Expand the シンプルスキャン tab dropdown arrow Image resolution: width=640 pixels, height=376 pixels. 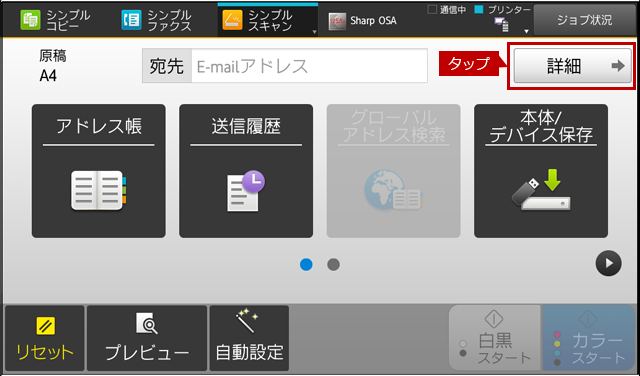(314, 32)
